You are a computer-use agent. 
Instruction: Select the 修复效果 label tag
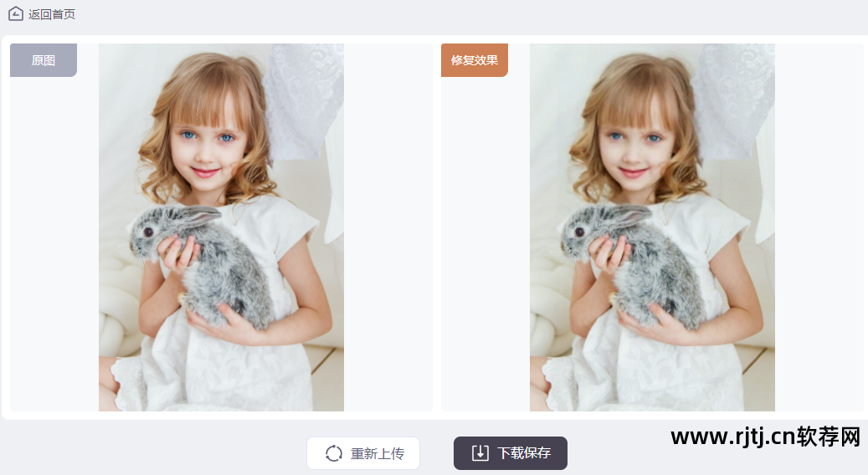pyautogui.click(x=475, y=60)
